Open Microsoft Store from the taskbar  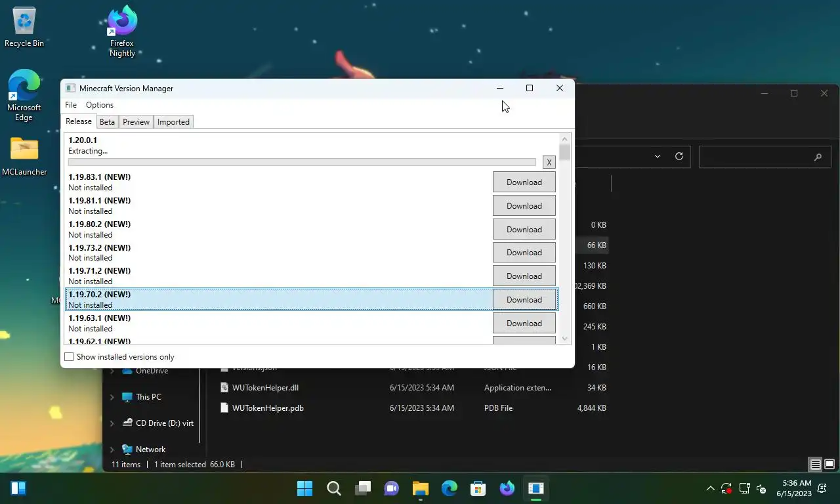pos(478,488)
